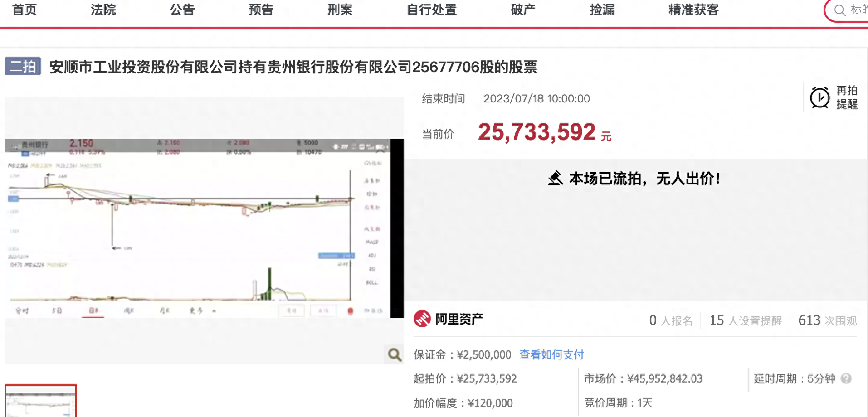Select the stock chart thumbnail preview
Image resolution: width=868 pixels, height=417 pixels.
[x=41, y=401]
